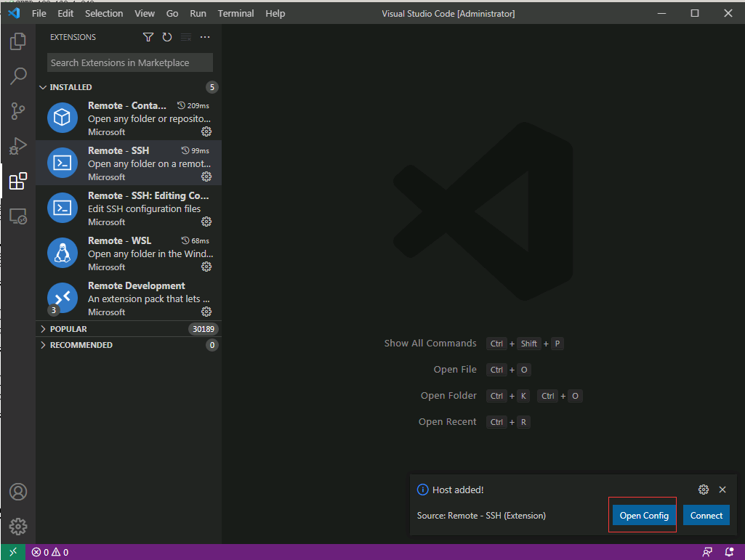Open the Source Control view
The height and width of the screenshot is (560, 745).
[x=18, y=111]
